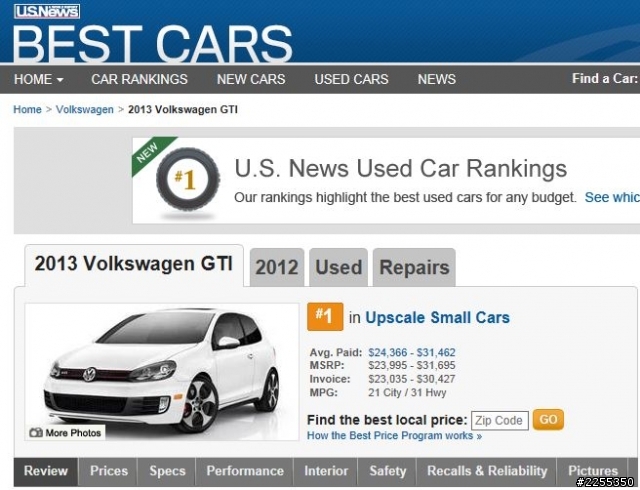This screenshot has height=490, width=640.
Task: Go to USED CARS section
Action: pos(351,79)
